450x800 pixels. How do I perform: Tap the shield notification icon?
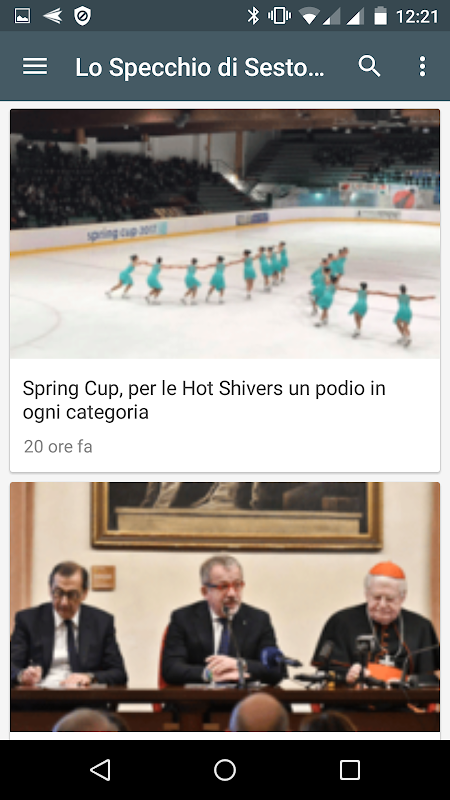point(82,16)
